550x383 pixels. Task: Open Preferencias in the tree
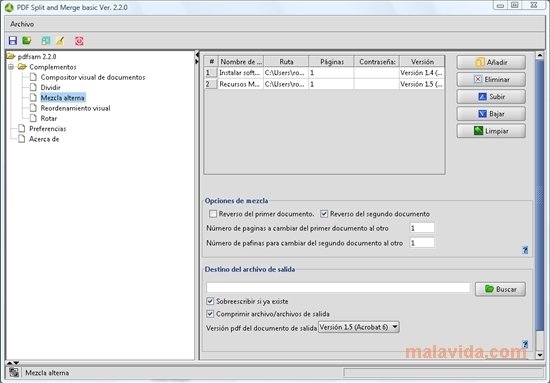tap(47, 129)
